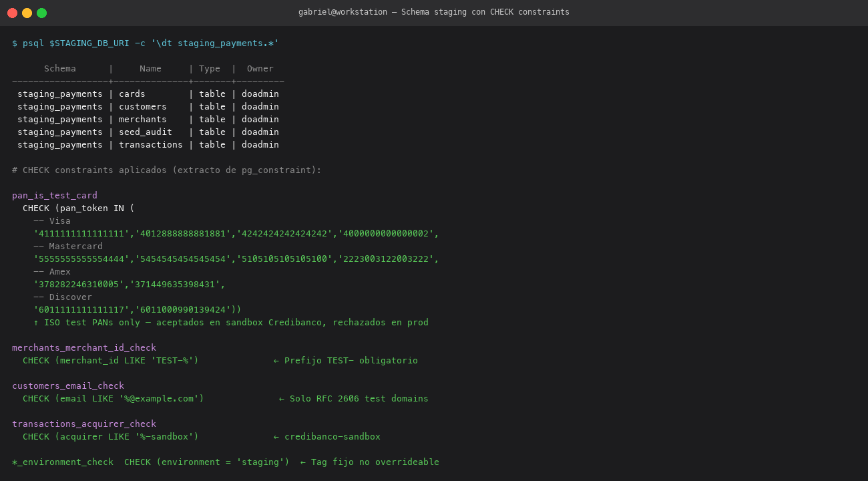Select the 'customers' table name
868x481 pixels.
(x=143, y=107)
